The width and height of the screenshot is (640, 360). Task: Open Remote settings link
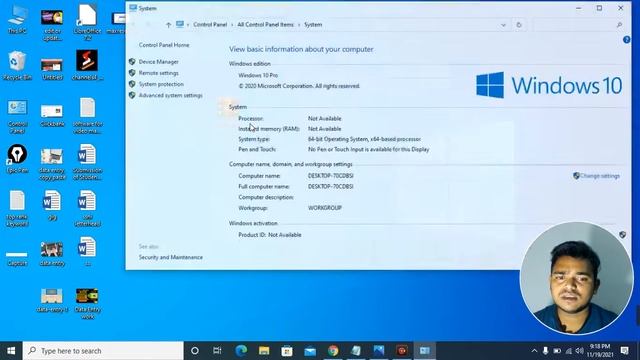tap(158, 73)
